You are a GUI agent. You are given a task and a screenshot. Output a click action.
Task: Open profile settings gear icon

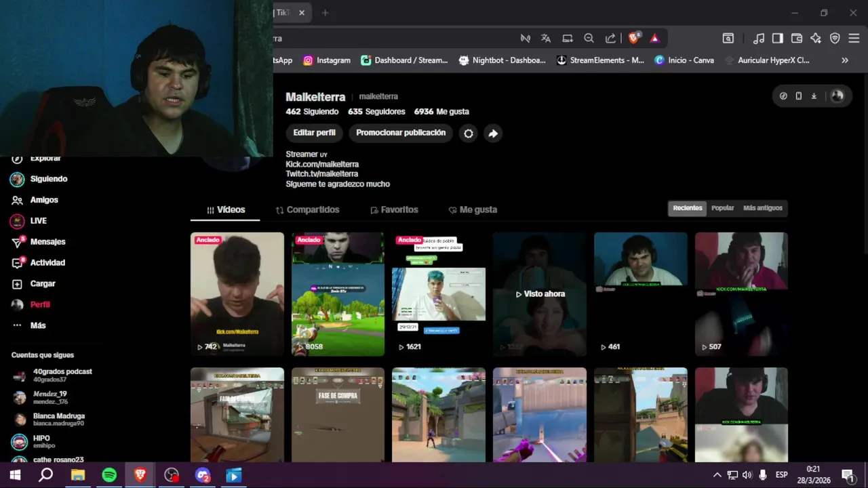469,134
